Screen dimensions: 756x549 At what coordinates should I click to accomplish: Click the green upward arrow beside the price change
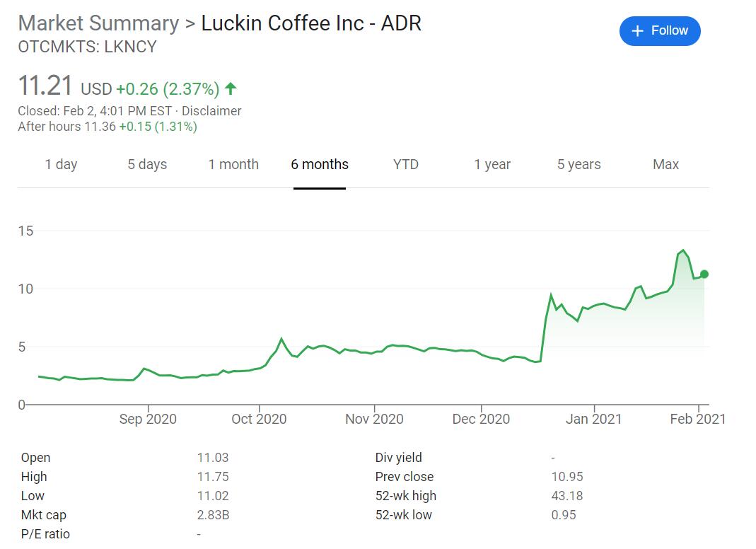229,88
